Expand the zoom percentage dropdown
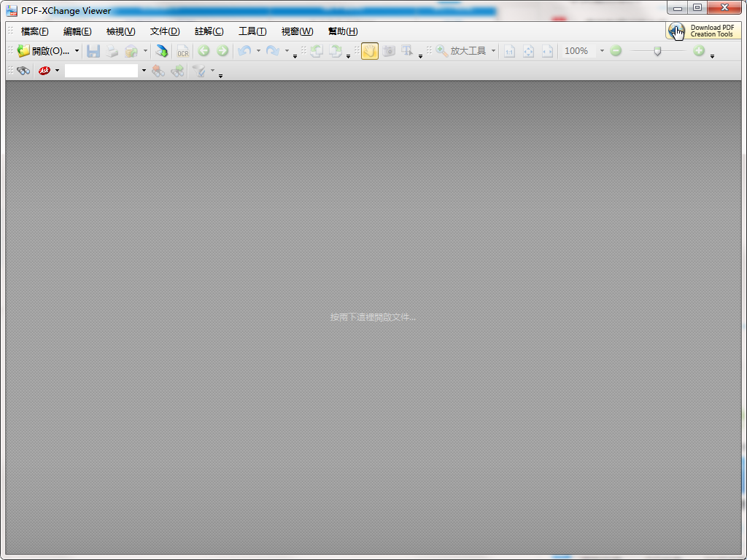747x560 pixels. [602, 51]
